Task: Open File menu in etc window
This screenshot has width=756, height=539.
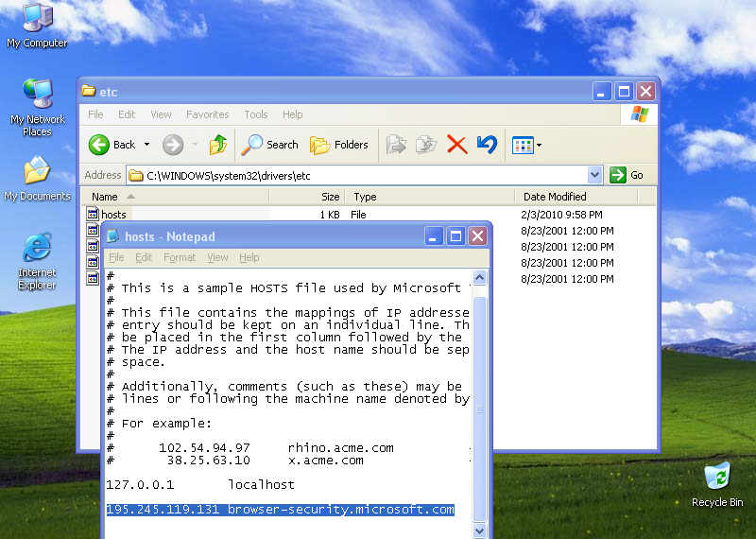Action: (95, 114)
